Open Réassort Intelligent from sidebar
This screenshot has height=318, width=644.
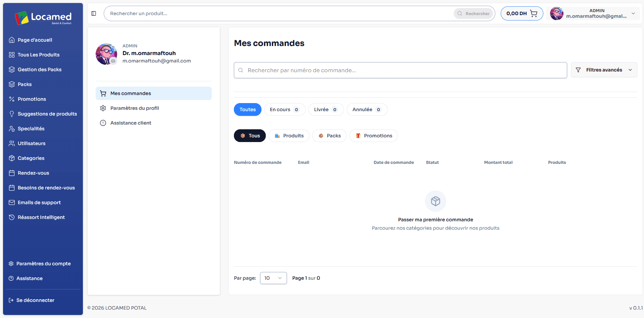[41, 217]
